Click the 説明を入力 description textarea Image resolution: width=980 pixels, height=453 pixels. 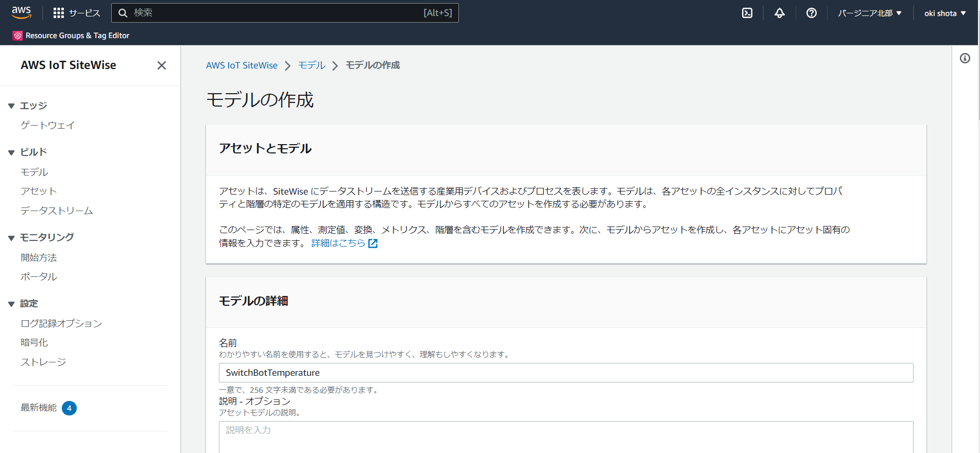(x=566, y=437)
